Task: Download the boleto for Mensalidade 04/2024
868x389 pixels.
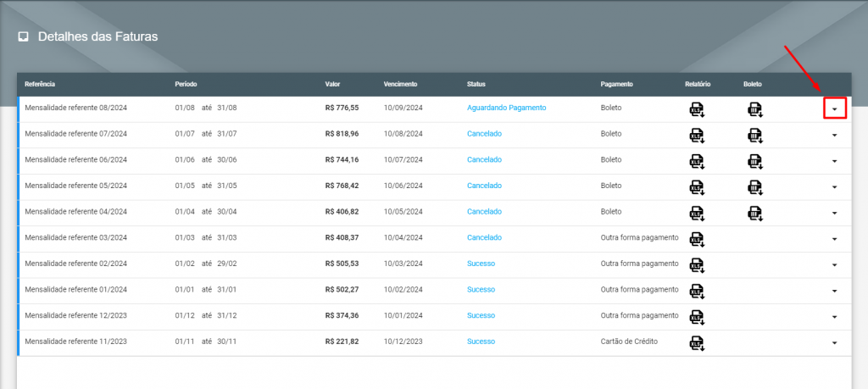Action: point(755,213)
